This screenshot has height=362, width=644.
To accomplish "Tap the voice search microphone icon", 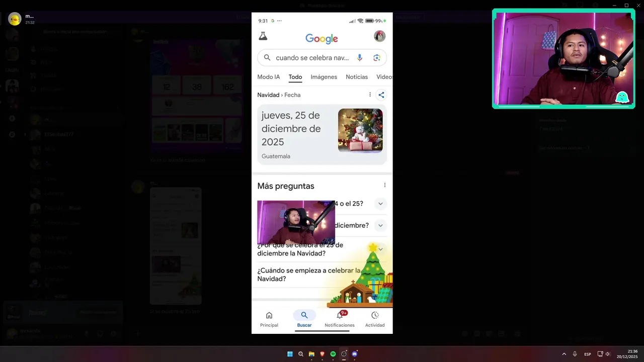I will [x=359, y=58].
